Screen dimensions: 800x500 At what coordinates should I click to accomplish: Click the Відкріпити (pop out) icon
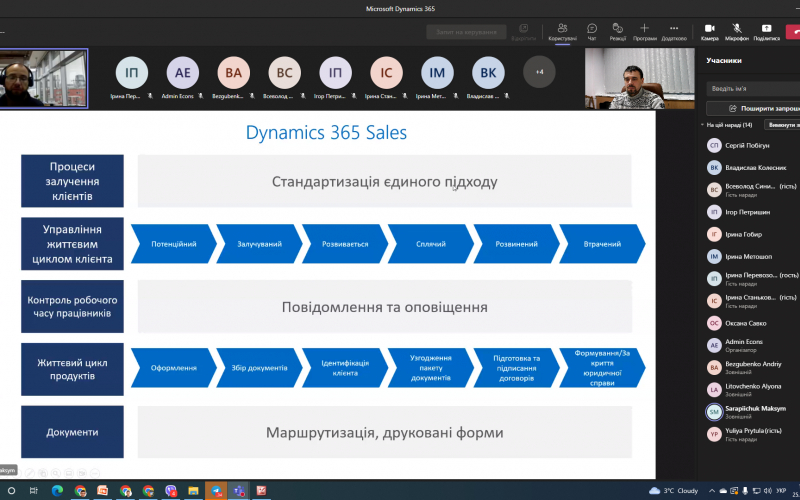523,32
